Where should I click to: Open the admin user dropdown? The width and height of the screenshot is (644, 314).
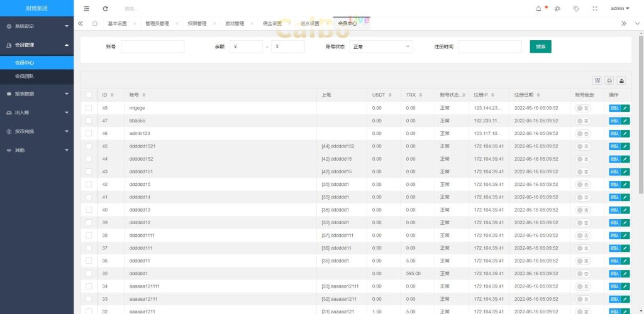coord(619,8)
